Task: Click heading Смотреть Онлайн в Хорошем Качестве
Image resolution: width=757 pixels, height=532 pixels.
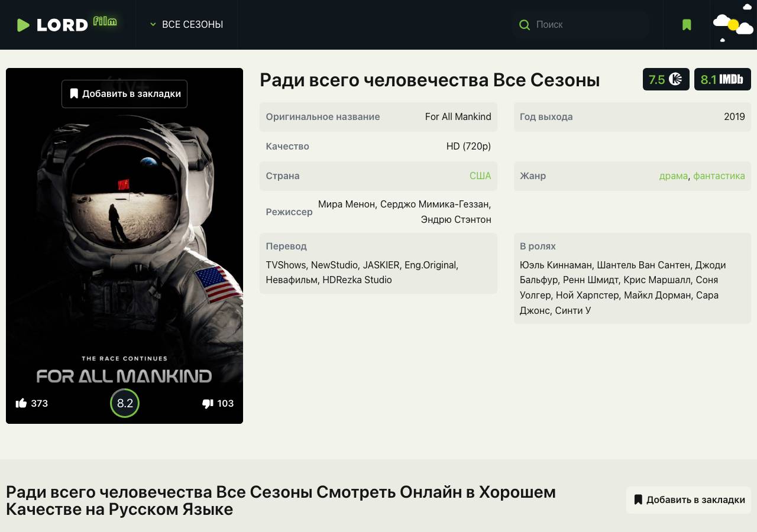Action: point(281,500)
